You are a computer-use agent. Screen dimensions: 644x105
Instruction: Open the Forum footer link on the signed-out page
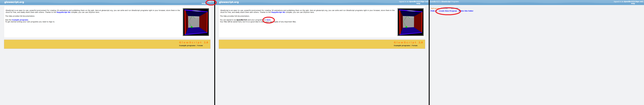(200, 46)
